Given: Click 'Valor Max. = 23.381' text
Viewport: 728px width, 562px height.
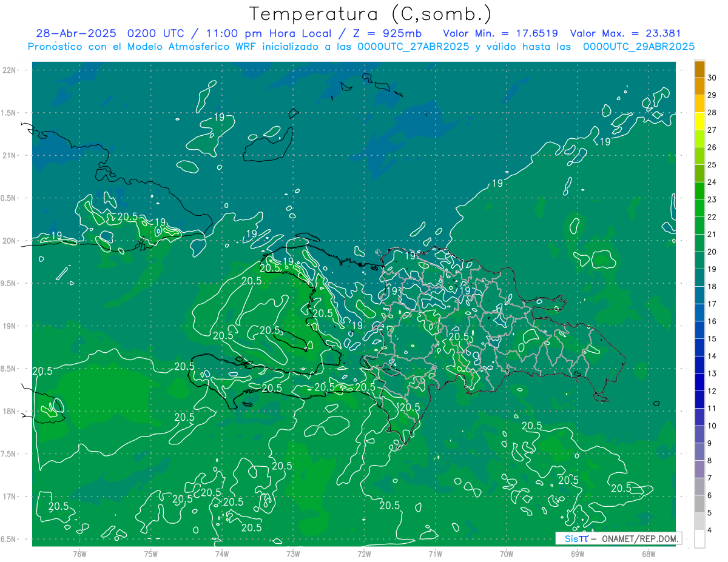Looking at the screenshot, I should coord(626,33).
